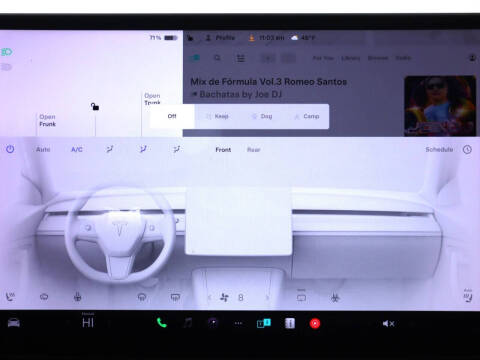This screenshot has width=480, height=360.
Task: Increase fan speed with right arrow
Action: click(267, 297)
